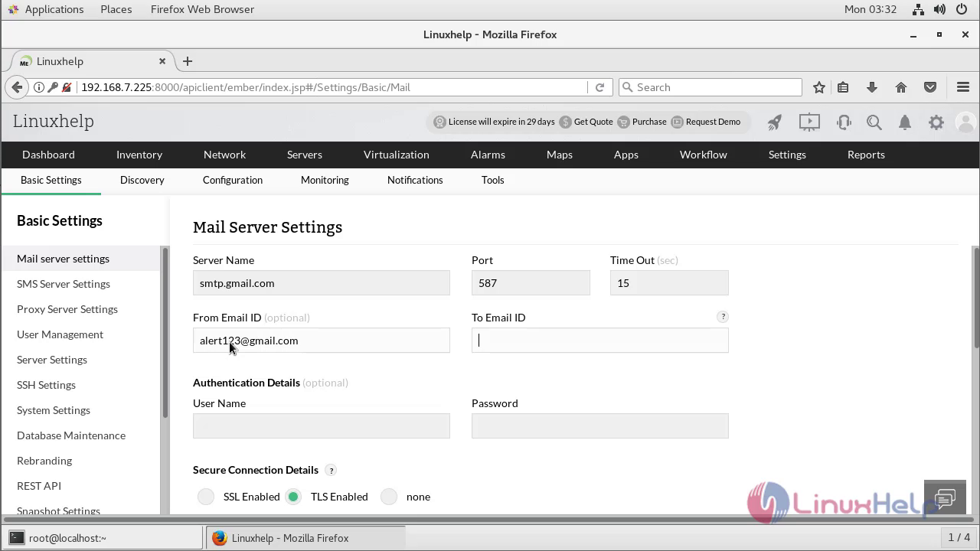This screenshot has width=980, height=551.
Task: Switch to the Monitoring tab
Action: click(x=325, y=180)
